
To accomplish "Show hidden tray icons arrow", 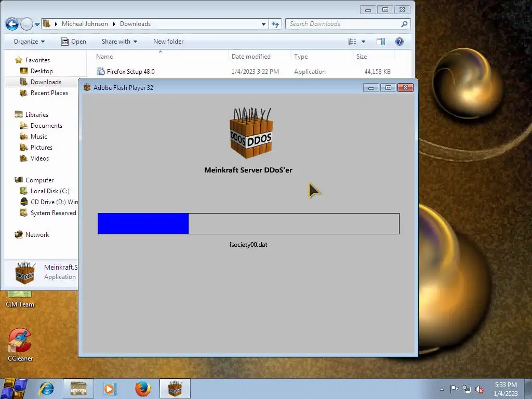I will pyautogui.click(x=442, y=389).
